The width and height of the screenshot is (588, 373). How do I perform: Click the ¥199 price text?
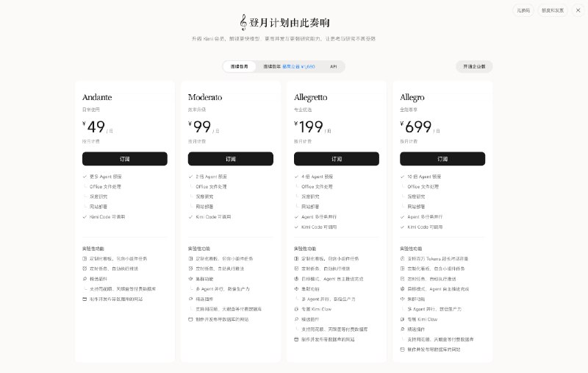click(309, 127)
